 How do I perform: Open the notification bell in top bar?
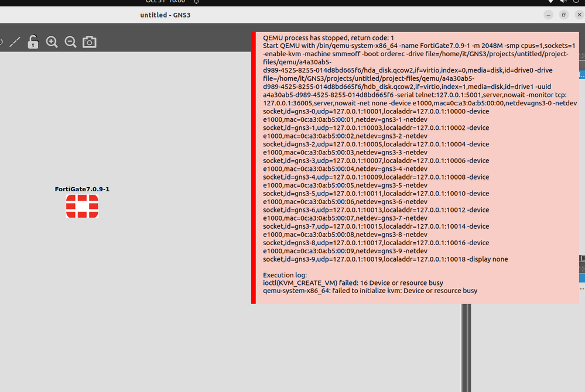pyautogui.click(x=196, y=2)
